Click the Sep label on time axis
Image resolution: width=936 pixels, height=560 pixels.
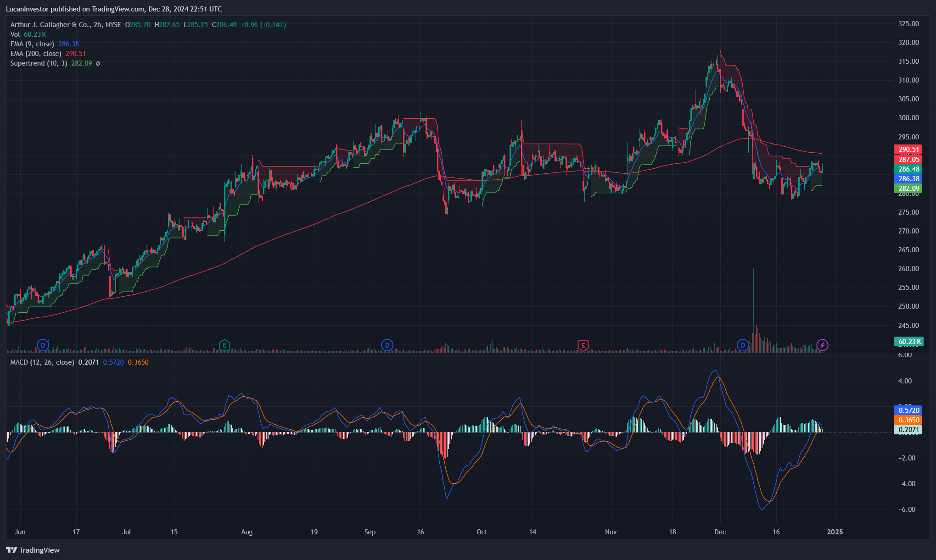point(370,532)
